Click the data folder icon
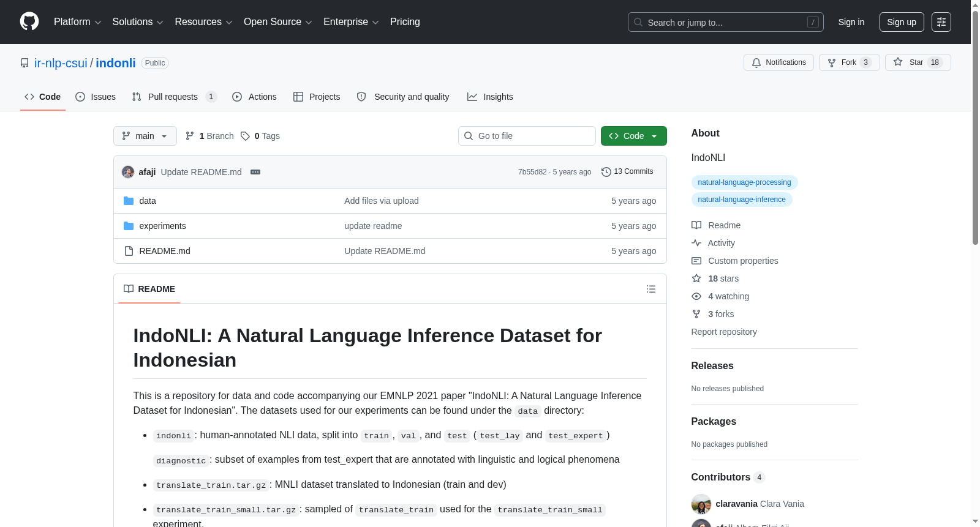 pyautogui.click(x=129, y=201)
